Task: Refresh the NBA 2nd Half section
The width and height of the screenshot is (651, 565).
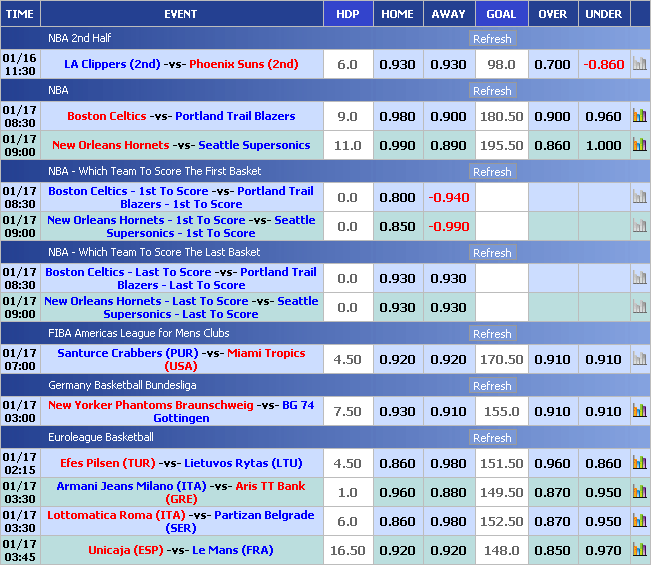Action: [492, 39]
